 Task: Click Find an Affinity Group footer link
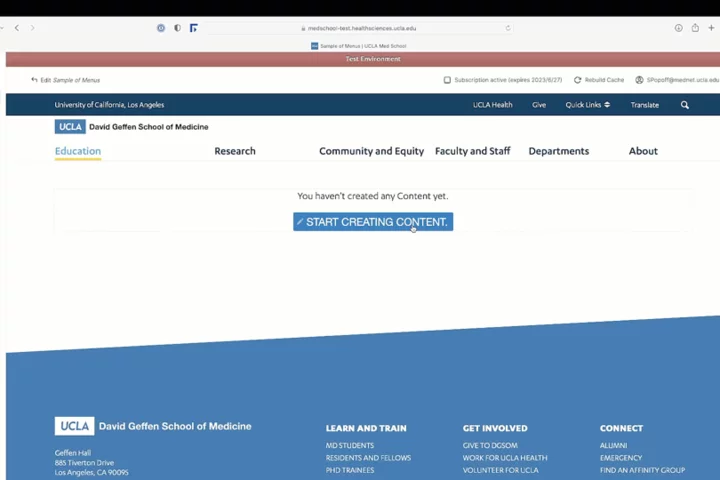(642, 470)
